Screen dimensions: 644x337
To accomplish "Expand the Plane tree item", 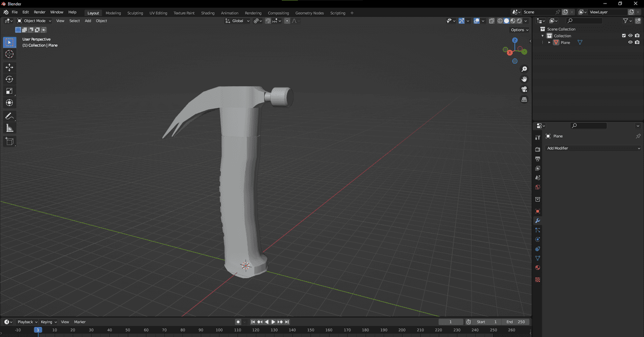I will 549,43.
